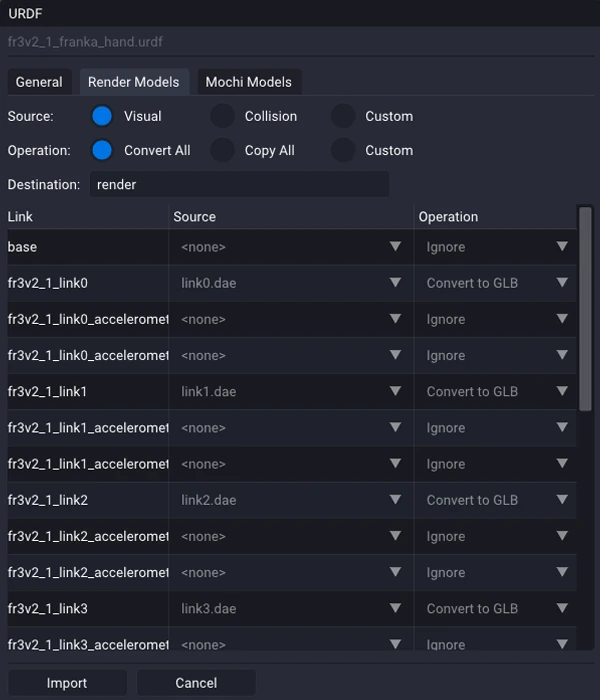Screen dimensions: 600x700
Task: Click the links table vertical scrollbar
Action: (585, 308)
